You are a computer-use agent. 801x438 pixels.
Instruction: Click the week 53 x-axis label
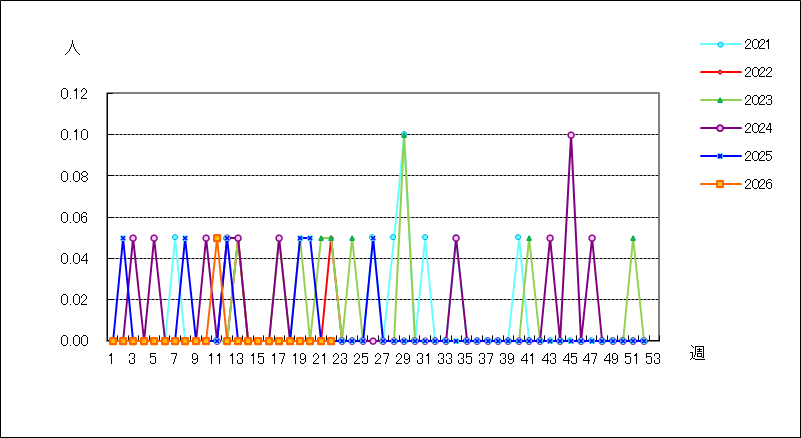652,359
